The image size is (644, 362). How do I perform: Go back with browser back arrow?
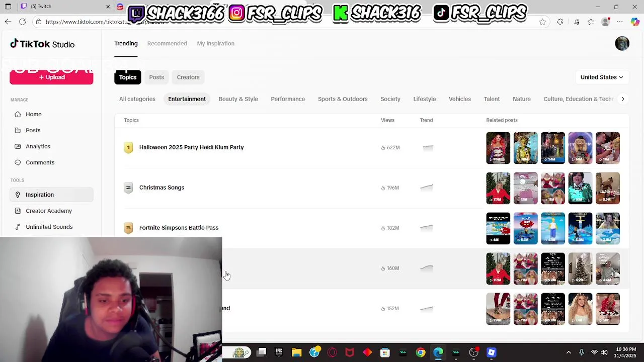8,22
